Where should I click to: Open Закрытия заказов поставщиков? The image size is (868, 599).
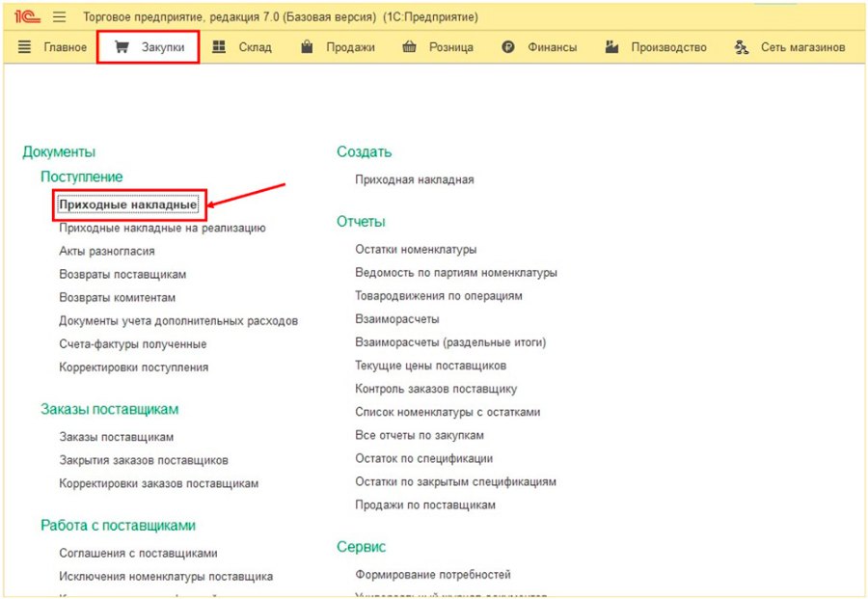tap(144, 461)
